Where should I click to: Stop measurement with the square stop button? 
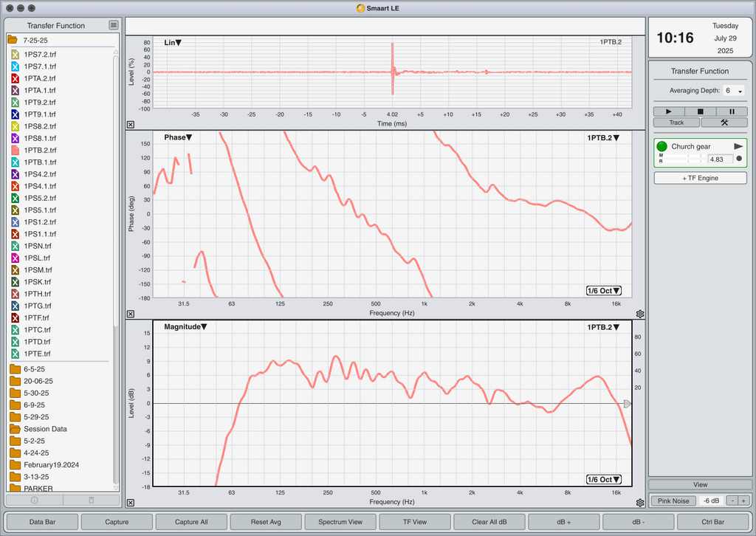700,111
